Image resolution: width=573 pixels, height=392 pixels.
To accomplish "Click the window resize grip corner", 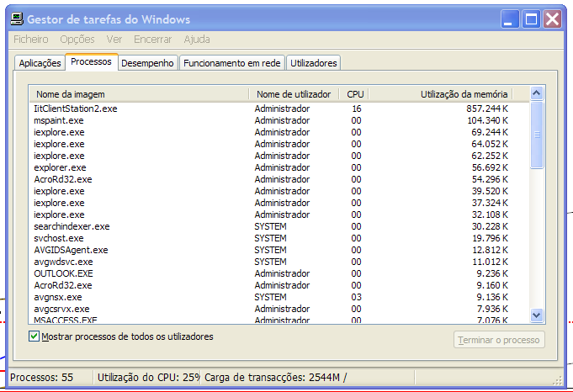I will (x=558, y=381).
